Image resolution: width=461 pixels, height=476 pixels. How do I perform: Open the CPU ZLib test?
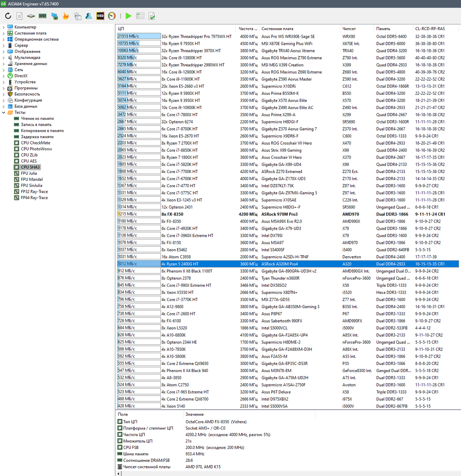29,155
